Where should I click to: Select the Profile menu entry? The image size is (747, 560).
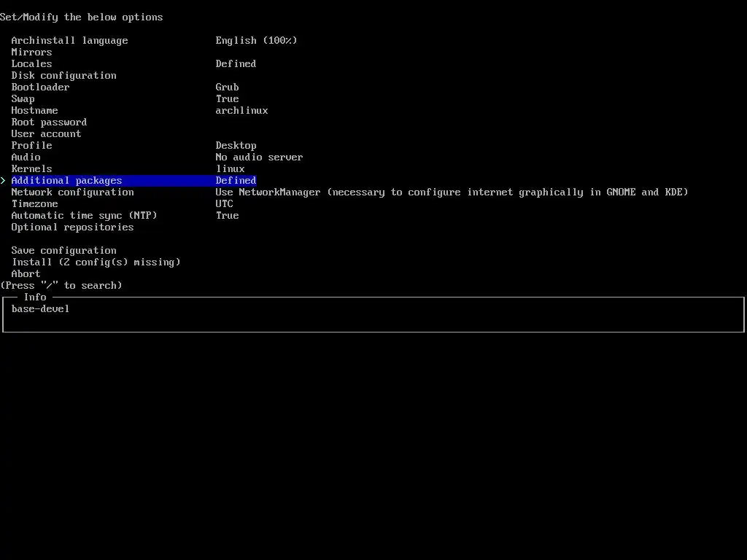click(x=31, y=145)
